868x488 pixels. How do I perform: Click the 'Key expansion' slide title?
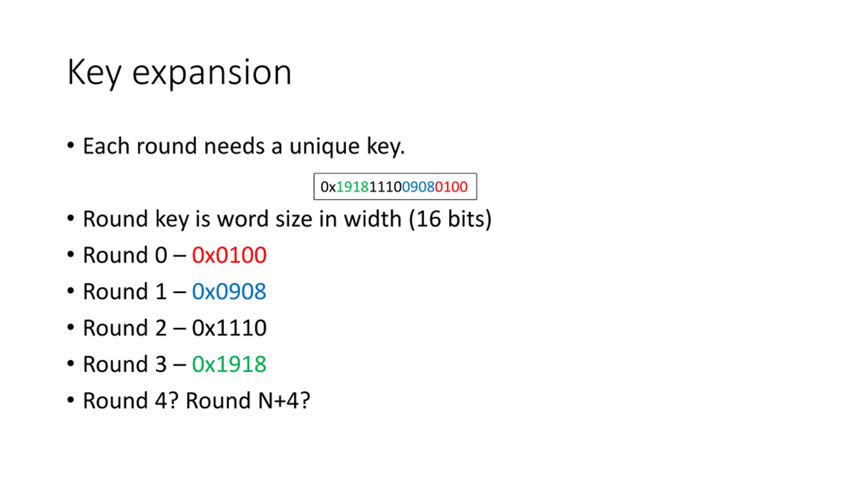[x=179, y=73]
